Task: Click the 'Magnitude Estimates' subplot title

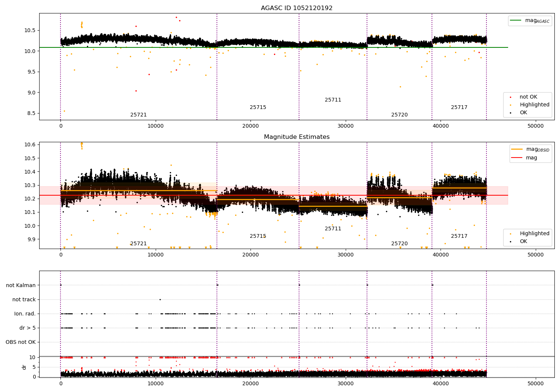Action: click(x=296, y=137)
